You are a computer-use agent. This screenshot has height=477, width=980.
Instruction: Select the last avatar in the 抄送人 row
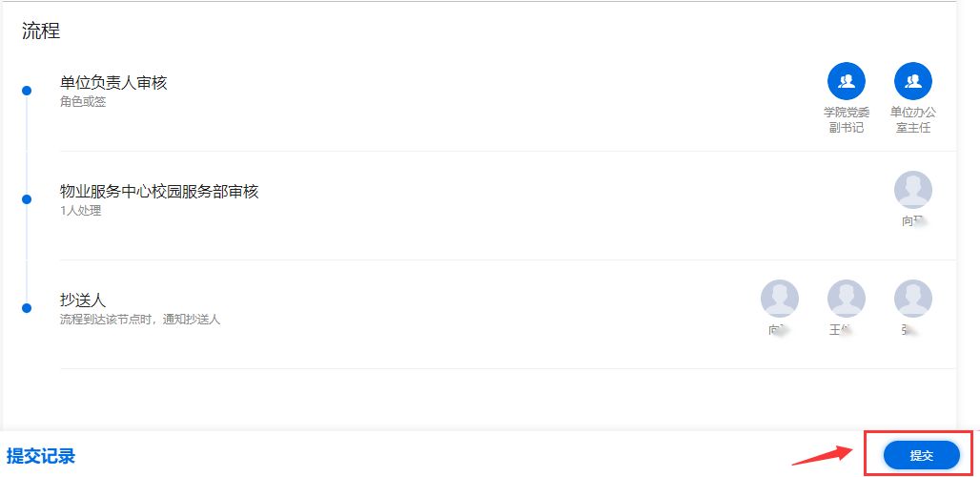[x=913, y=299]
